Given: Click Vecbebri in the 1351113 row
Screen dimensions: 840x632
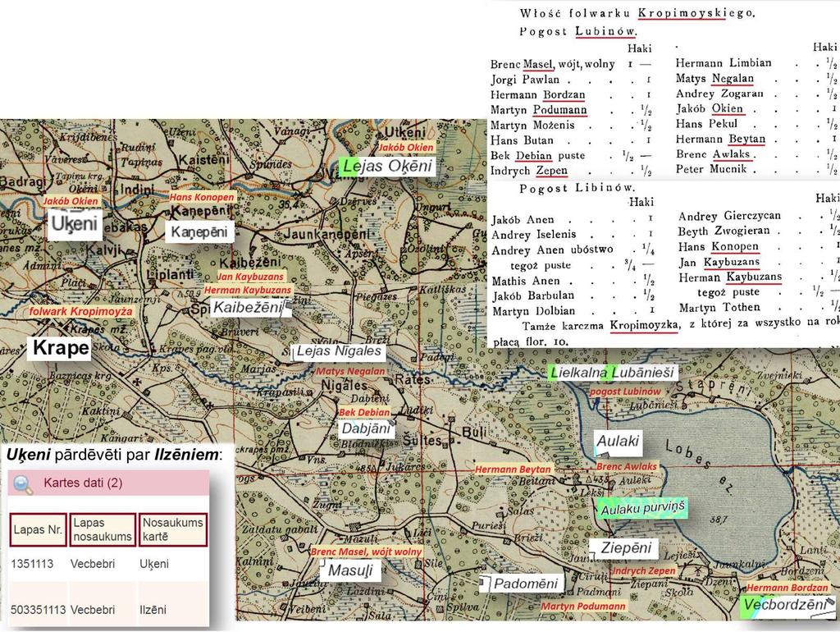Looking at the screenshot, I should [93, 564].
